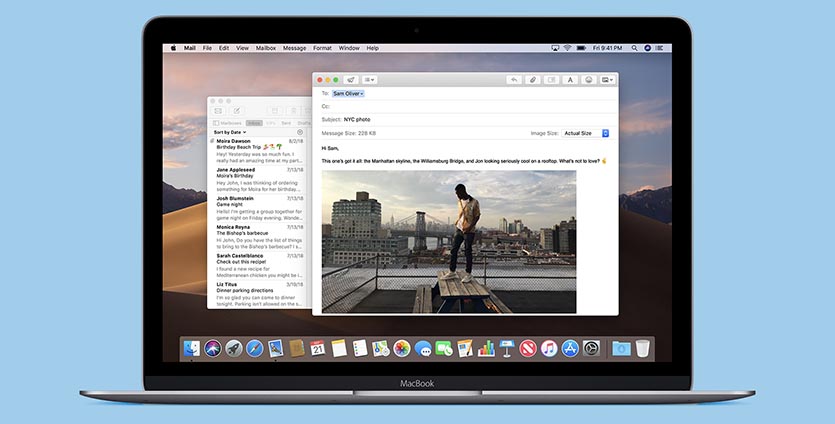Click the Subject field with NYC photo
835x424 pixels.
[x=400, y=119]
